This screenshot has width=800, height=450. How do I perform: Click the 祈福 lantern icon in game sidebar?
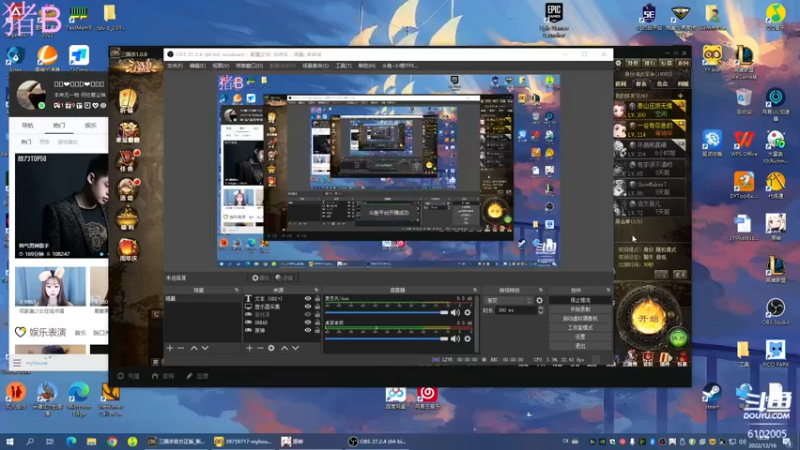128,101
